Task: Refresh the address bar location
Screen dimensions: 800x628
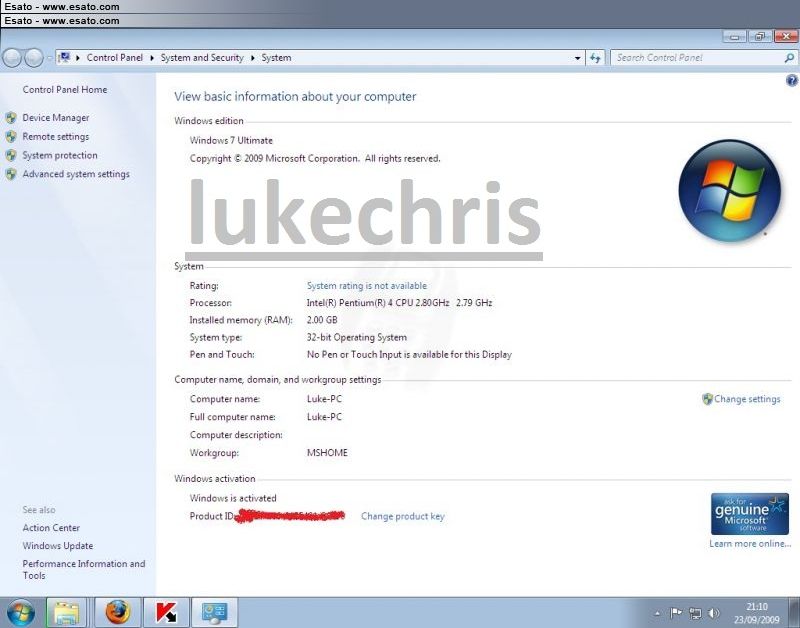Action: pyautogui.click(x=595, y=58)
